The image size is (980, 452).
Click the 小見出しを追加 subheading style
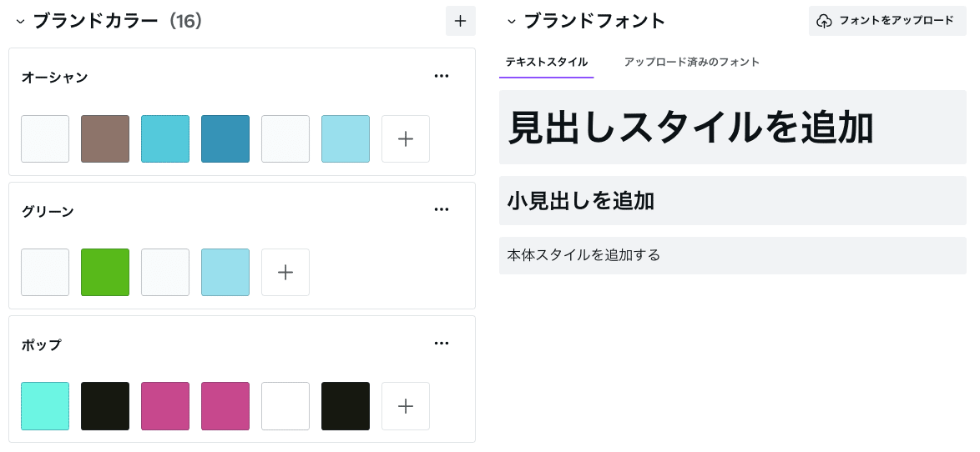coord(733,201)
